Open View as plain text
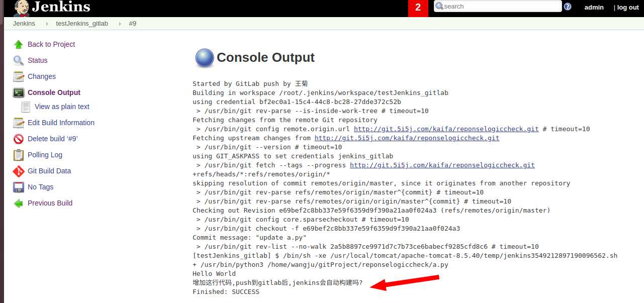Viewport: 644px width, 303px height. [62, 107]
